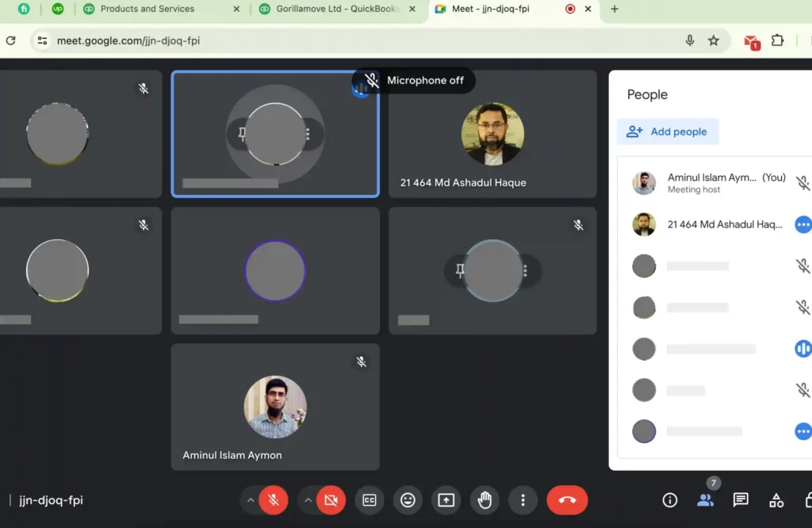The width and height of the screenshot is (812, 528).
Task: Pin the muted tile beside the purple-ringed avatar
Action: pos(460,270)
